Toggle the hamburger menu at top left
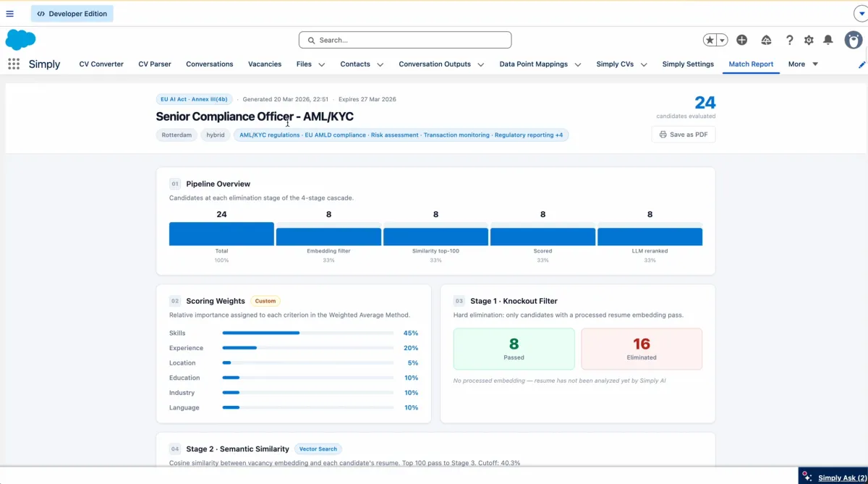Image resolution: width=868 pixels, height=484 pixels. tap(10, 14)
